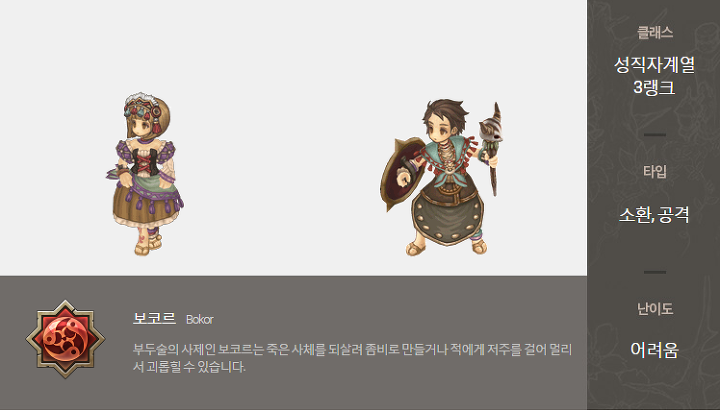Viewport: 720px width, 411px height.
Task: Click the English name Bokor label
Action: click(200, 320)
